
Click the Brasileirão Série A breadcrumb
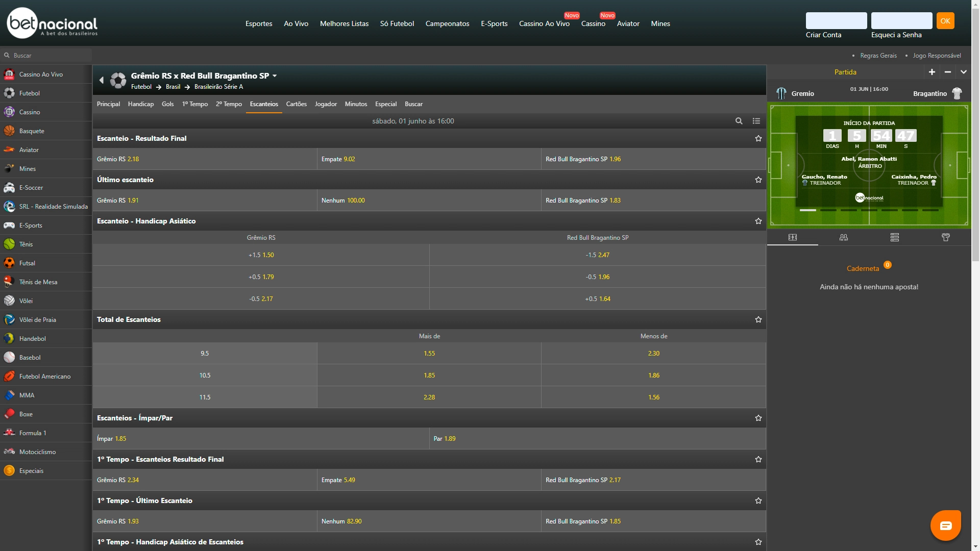218,87
